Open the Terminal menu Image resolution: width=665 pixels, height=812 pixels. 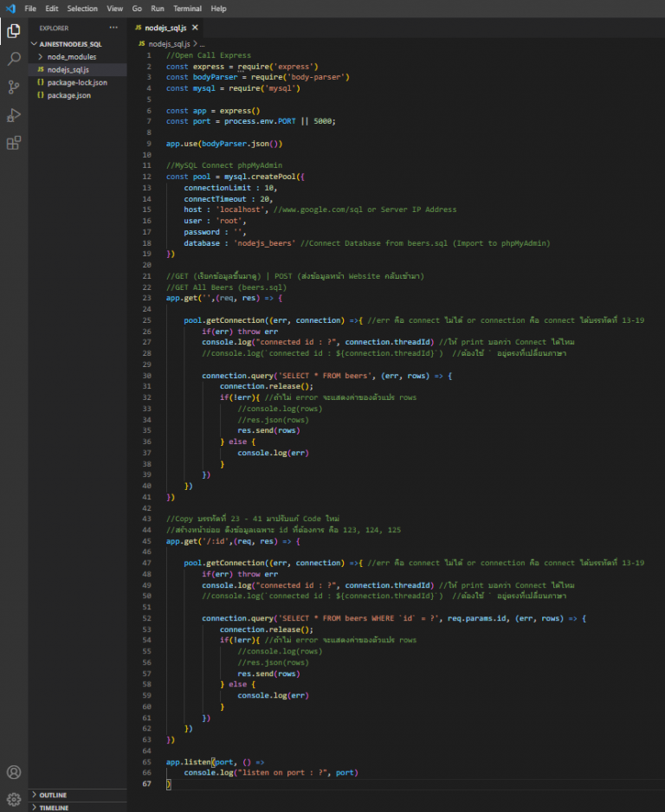[x=188, y=9]
